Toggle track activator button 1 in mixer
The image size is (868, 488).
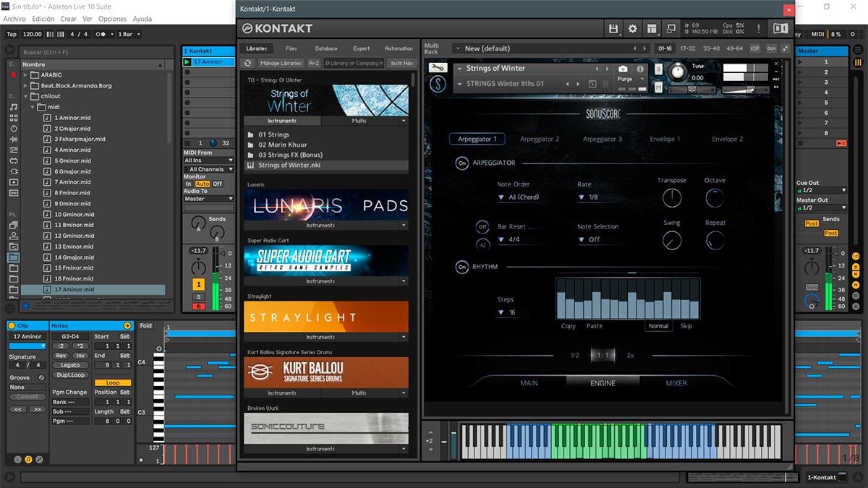pos(198,285)
